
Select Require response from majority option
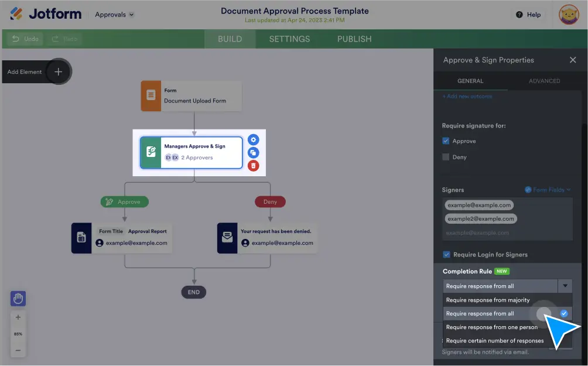pos(488,300)
